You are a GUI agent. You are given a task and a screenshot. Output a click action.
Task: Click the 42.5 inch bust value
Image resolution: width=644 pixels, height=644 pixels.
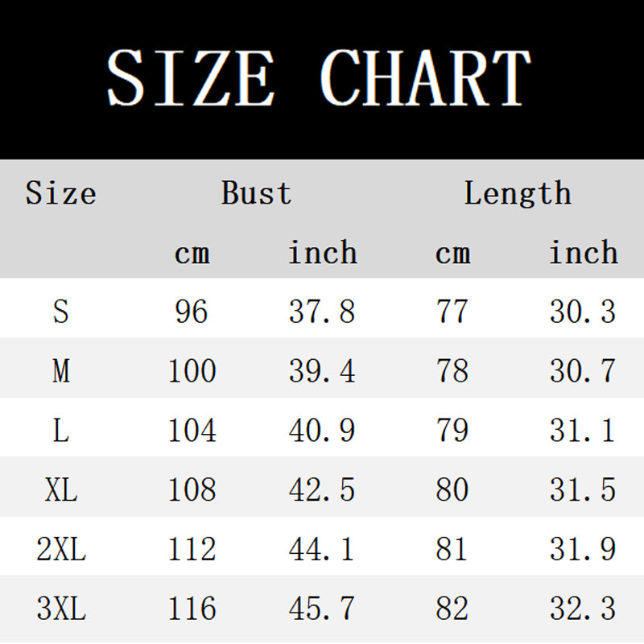[x=322, y=490]
